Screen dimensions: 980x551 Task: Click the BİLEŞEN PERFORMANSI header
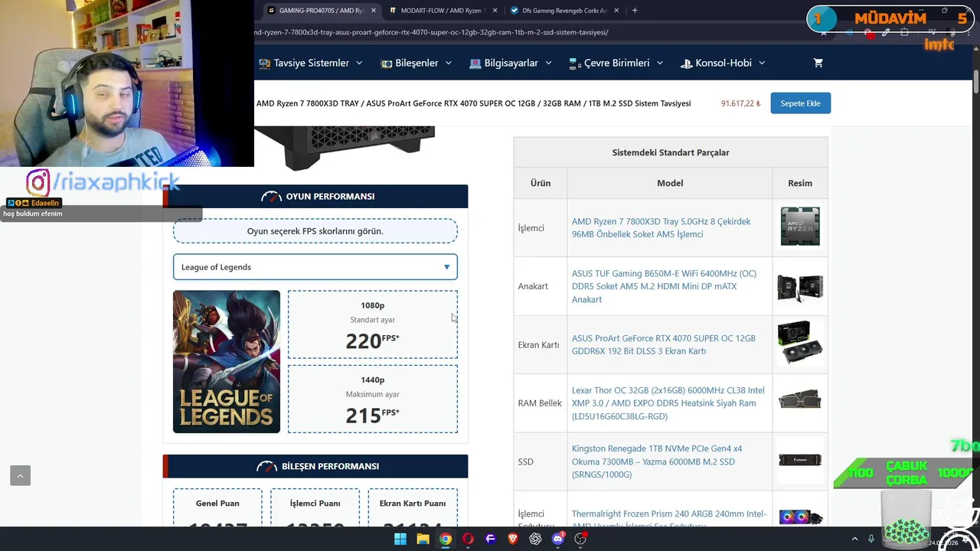coord(315,466)
